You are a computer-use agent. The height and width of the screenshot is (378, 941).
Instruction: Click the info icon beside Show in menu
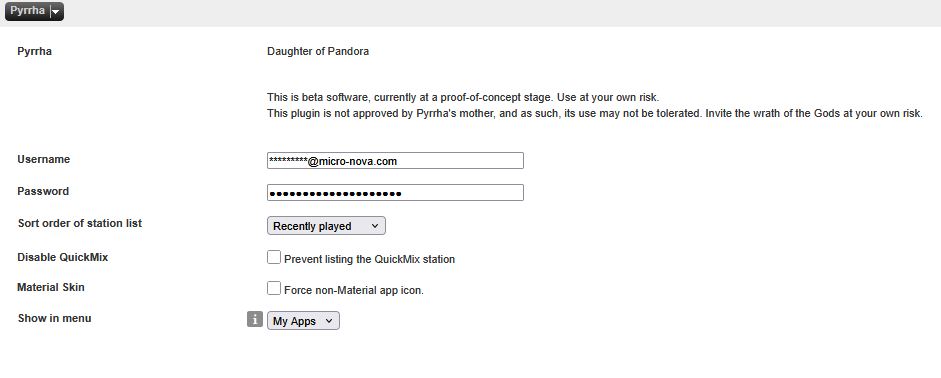coord(255,320)
